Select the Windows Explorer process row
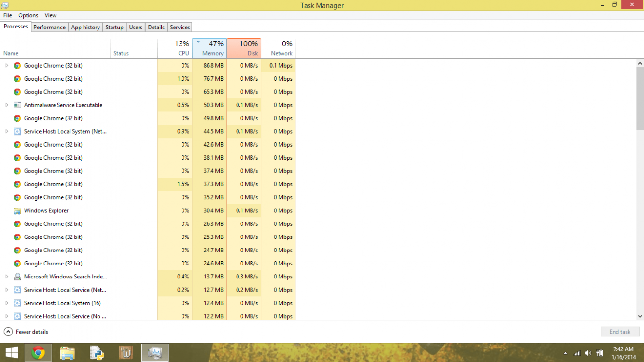Image resolution: width=644 pixels, height=362 pixels. coord(148,210)
